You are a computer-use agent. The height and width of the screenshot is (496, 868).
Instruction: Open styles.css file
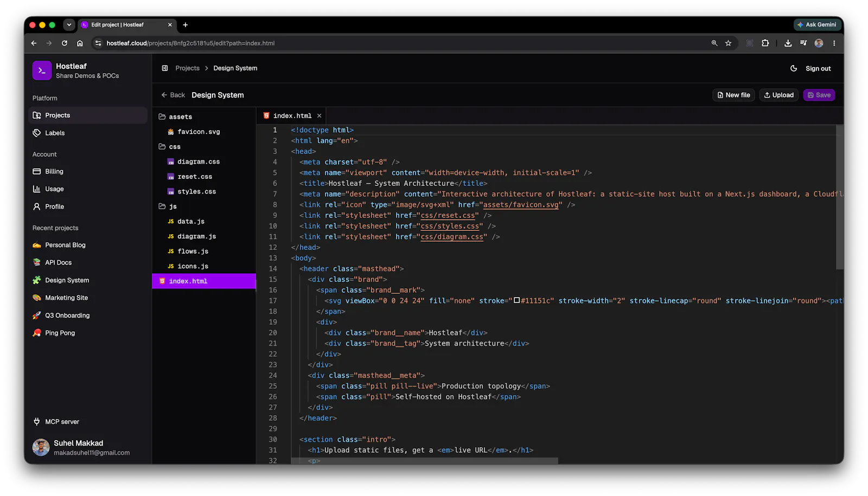[204, 191]
